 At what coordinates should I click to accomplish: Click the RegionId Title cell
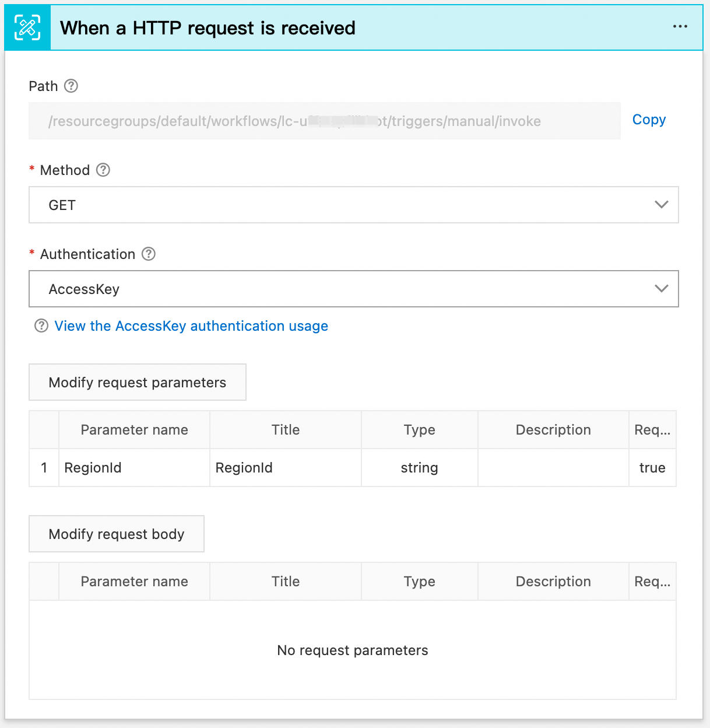pos(285,468)
